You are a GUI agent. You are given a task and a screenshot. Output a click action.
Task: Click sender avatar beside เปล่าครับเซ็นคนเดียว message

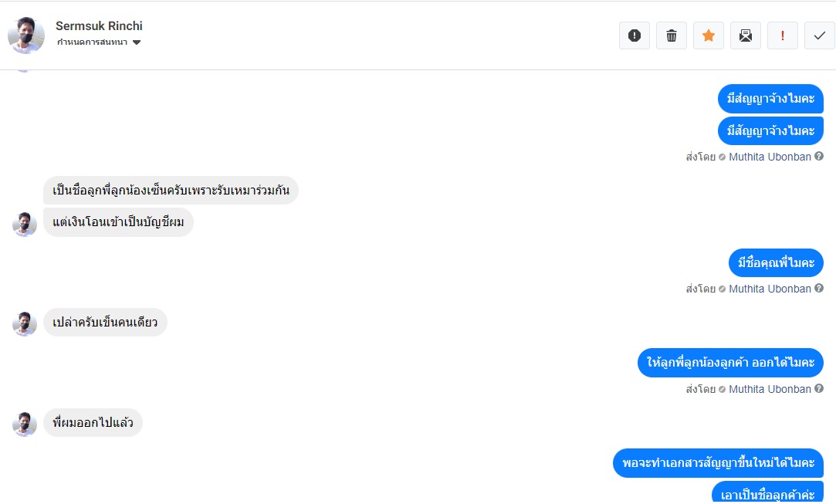[x=25, y=323]
